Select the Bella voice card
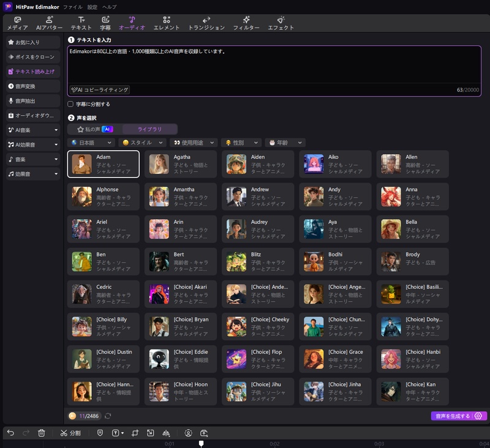The width and height of the screenshot is (490, 448). click(412, 229)
